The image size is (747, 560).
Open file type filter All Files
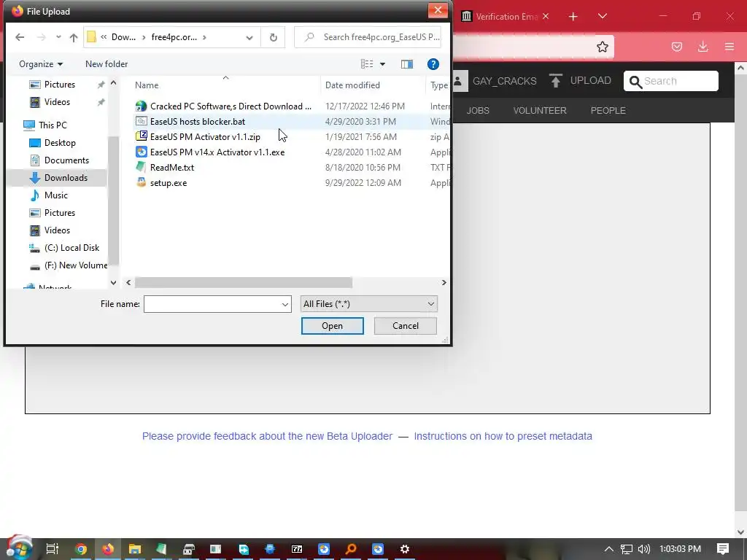coord(368,304)
